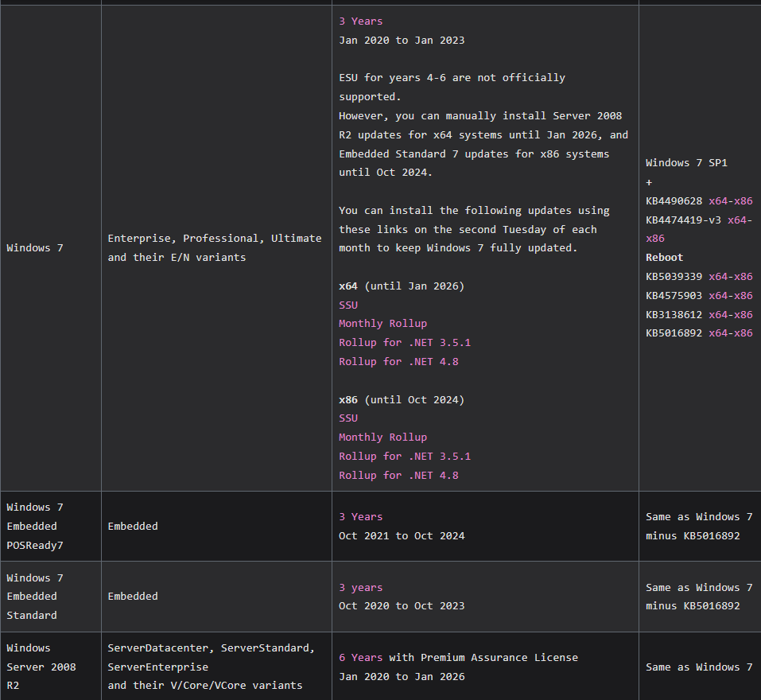This screenshot has height=700, width=761.
Task: Open the x86 link for KB5039339
Action: click(x=743, y=277)
